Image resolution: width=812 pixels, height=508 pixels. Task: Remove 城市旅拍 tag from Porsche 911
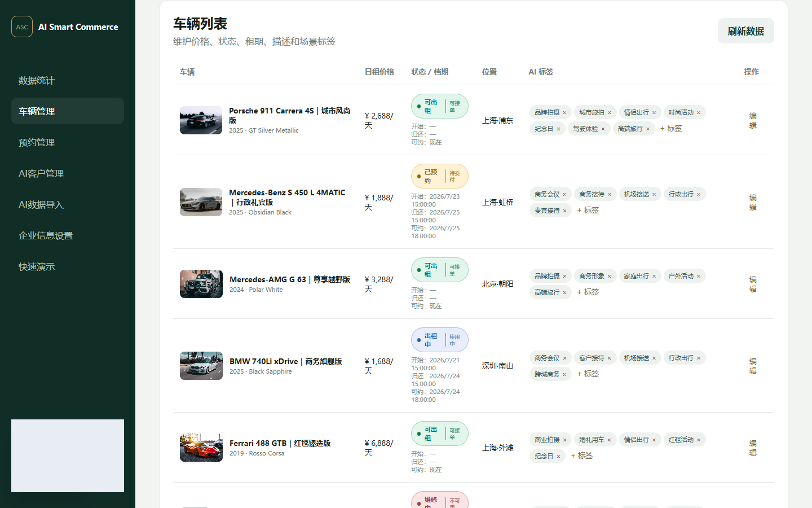(609, 112)
